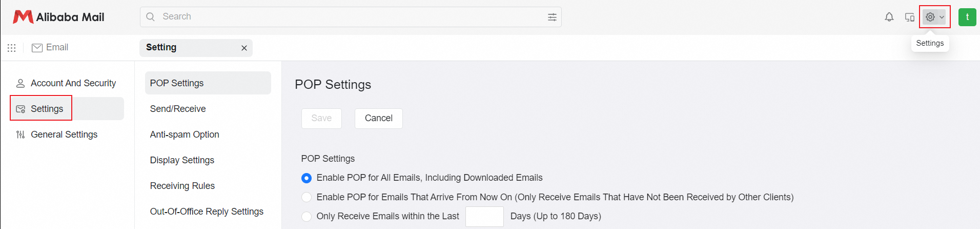
Task: Close the Setting tab
Action: pyautogui.click(x=244, y=48)
